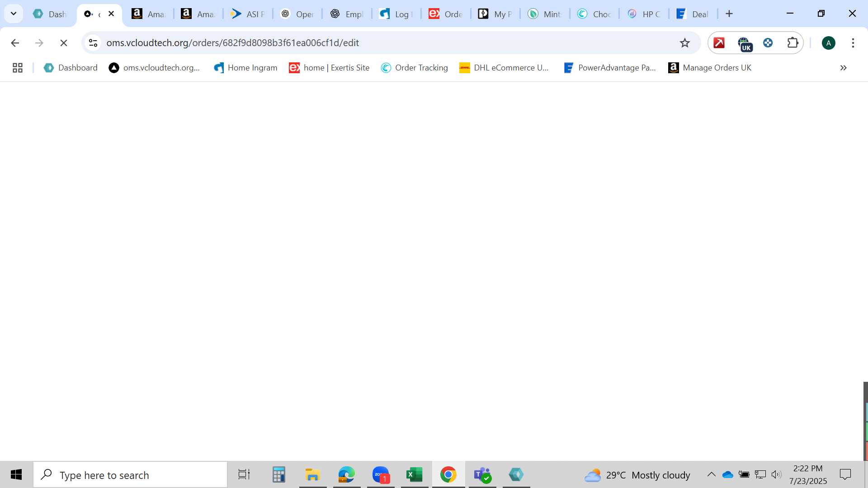Open volume control tray icon
868x488 pixels.
[777, 474]
